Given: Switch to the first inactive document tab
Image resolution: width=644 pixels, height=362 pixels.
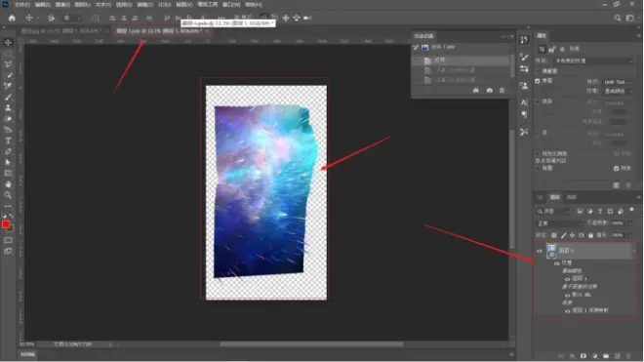Looking at the screenshot, I should 60,31.
